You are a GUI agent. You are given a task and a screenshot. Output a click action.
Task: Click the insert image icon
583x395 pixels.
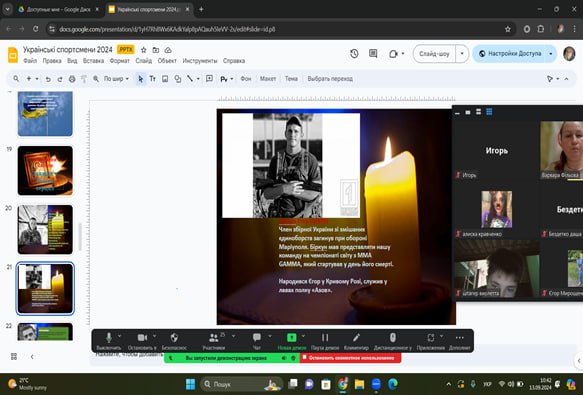pos(165,79)
